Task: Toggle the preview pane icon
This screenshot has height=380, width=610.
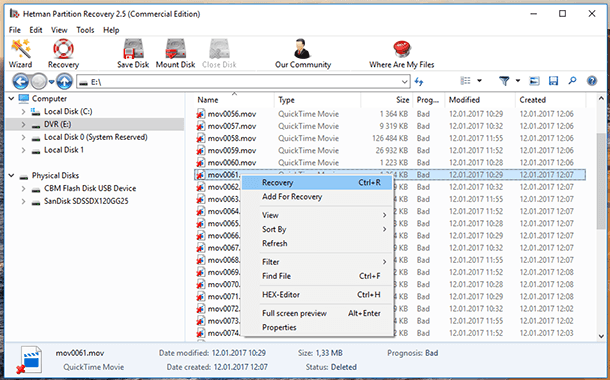Action: [x=535, y=81]
